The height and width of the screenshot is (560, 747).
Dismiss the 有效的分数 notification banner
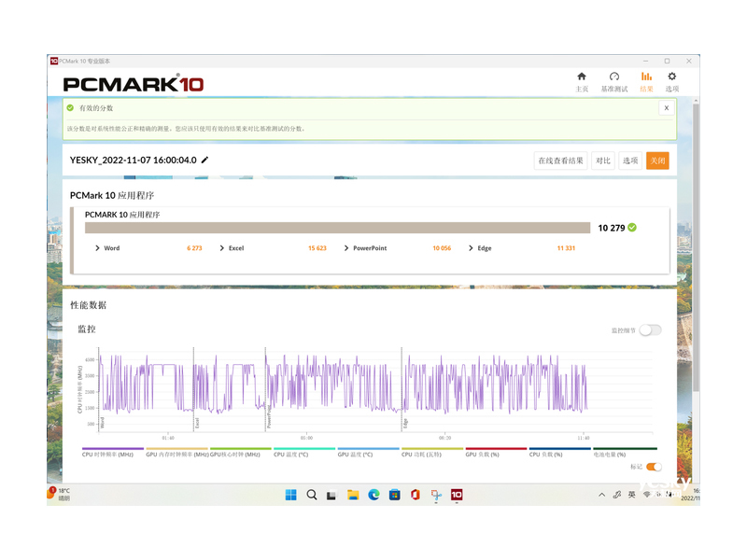pyautogui.click(x=667, y=108)
